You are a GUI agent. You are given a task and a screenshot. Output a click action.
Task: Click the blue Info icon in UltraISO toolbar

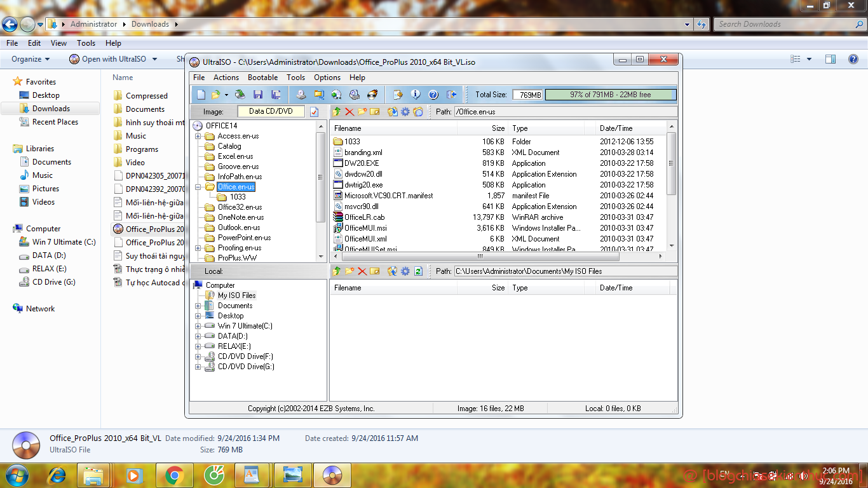[x=416, y=95]
